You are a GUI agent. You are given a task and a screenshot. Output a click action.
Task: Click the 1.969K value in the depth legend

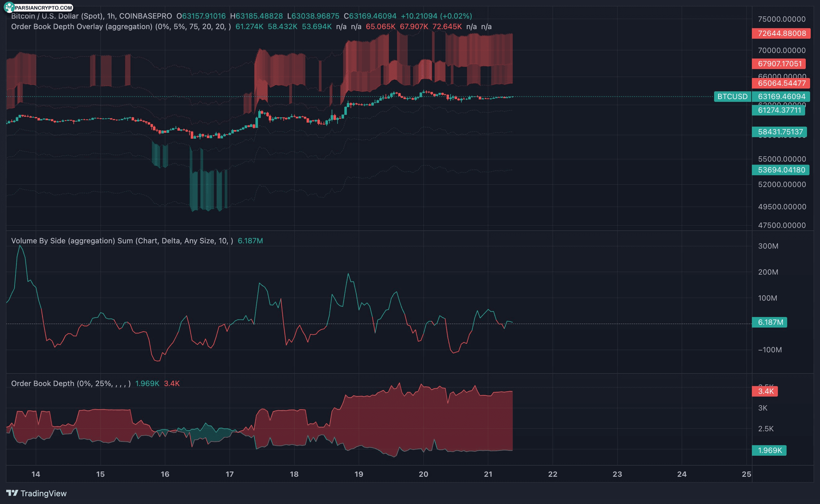pyautogui.click(x=147, y=383)
